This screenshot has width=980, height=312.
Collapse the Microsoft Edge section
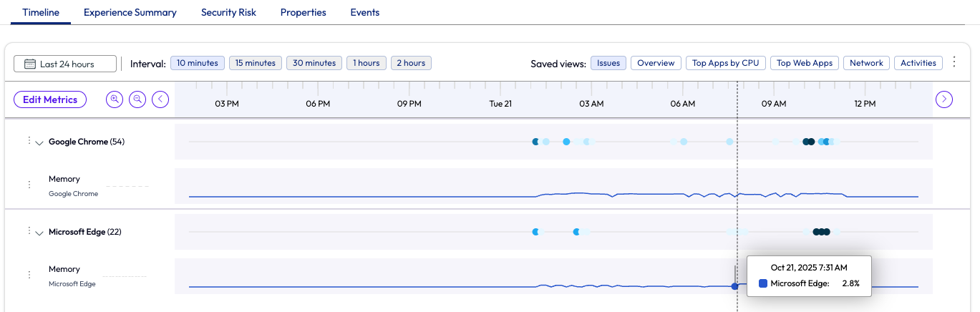pyautogui.click(x=39, y=233)
